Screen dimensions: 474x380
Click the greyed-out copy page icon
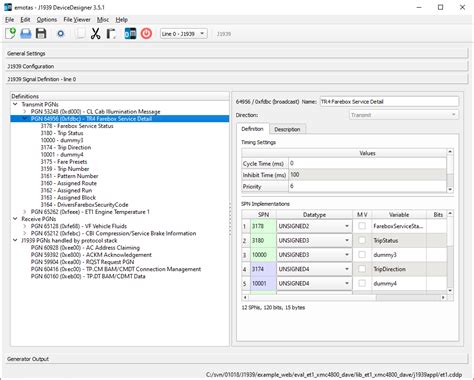click(x=80, y=34)
